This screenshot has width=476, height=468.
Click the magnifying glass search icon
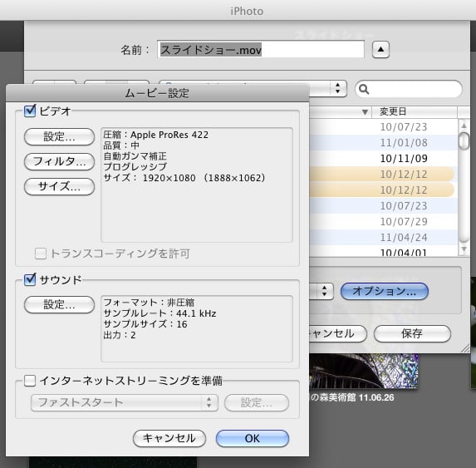click(364, 89)
